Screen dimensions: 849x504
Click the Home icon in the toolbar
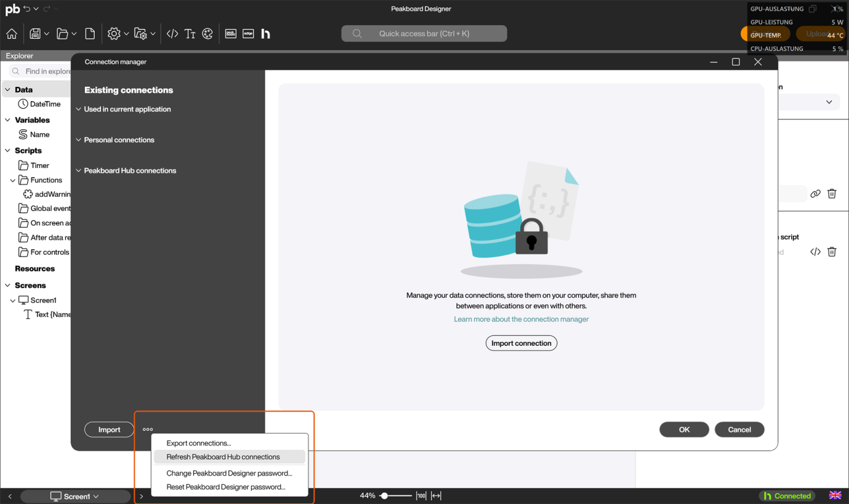pos(12,34)
